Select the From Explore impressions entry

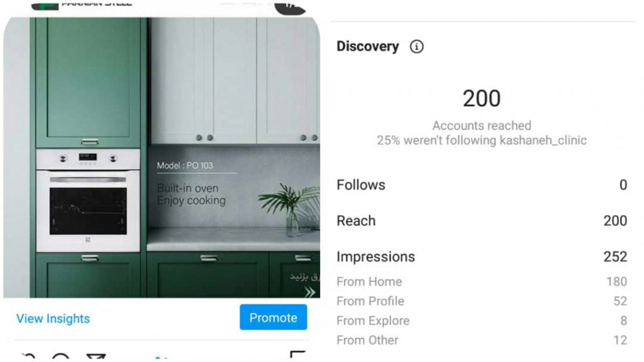482,321
